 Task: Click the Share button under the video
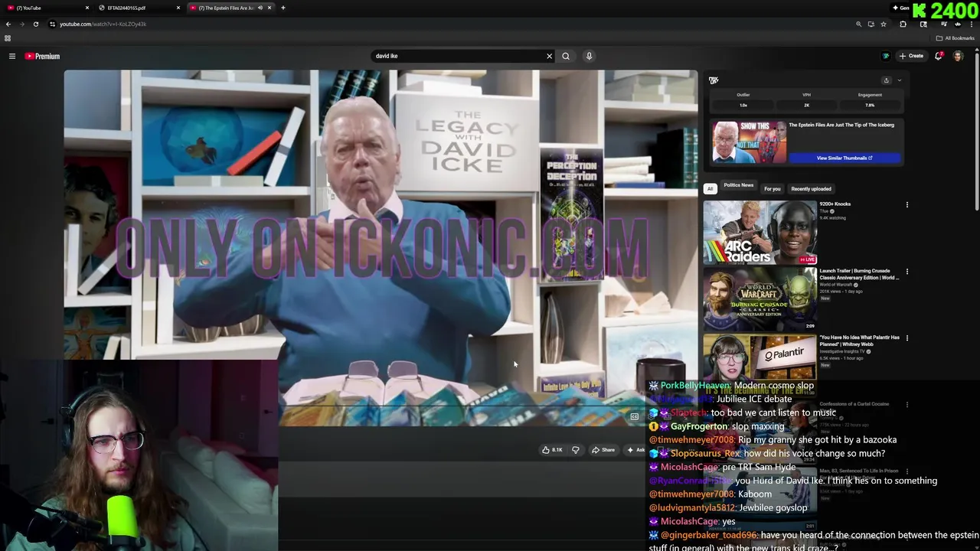tap(603, 450)
